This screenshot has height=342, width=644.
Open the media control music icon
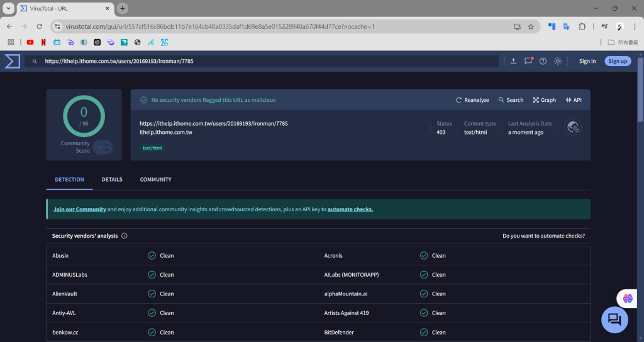tap(604, 26)
